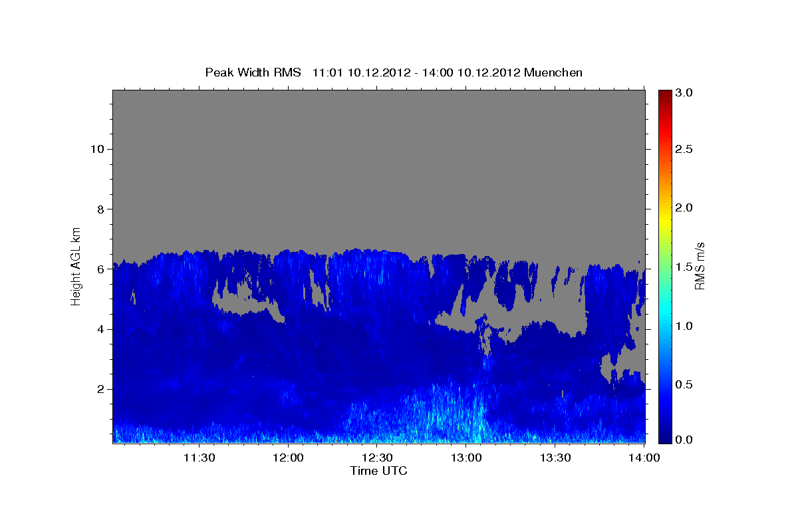The height and width of the screenshot is (532, 798).
Task: Click the colorbar value 0.5
Action: 685,384
